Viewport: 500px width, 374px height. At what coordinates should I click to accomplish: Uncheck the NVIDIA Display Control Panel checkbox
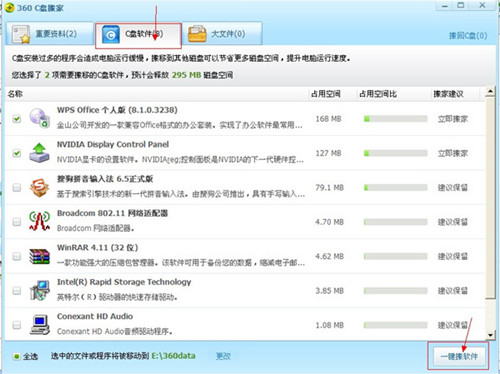(17, 153)
